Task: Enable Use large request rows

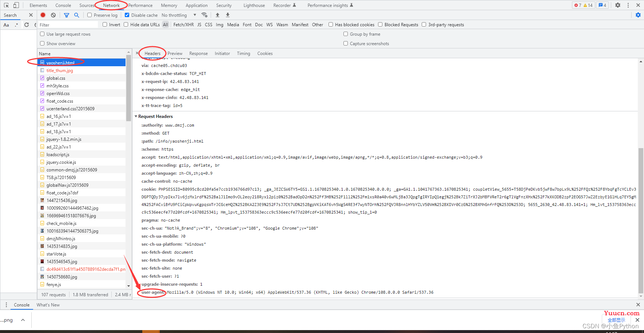Action: coord(42,34)
